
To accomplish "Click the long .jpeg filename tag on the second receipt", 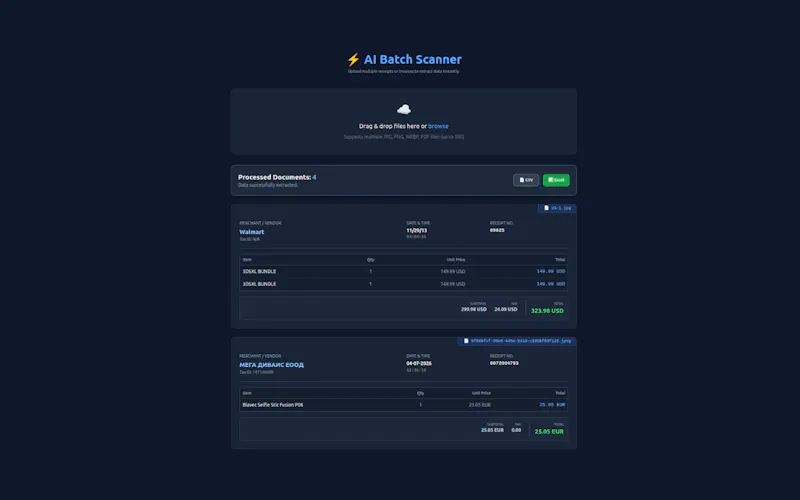I will (517, 341).
